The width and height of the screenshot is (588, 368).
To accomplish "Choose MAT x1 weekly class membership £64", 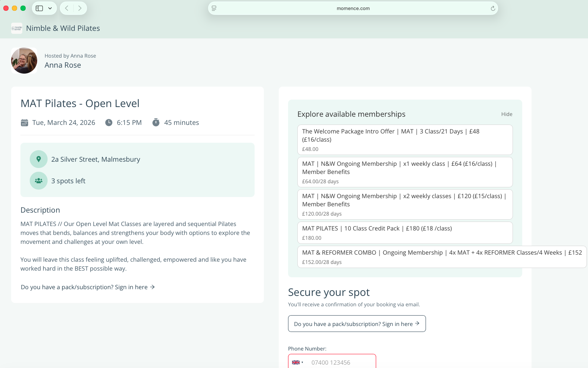I will coord(405,172).
